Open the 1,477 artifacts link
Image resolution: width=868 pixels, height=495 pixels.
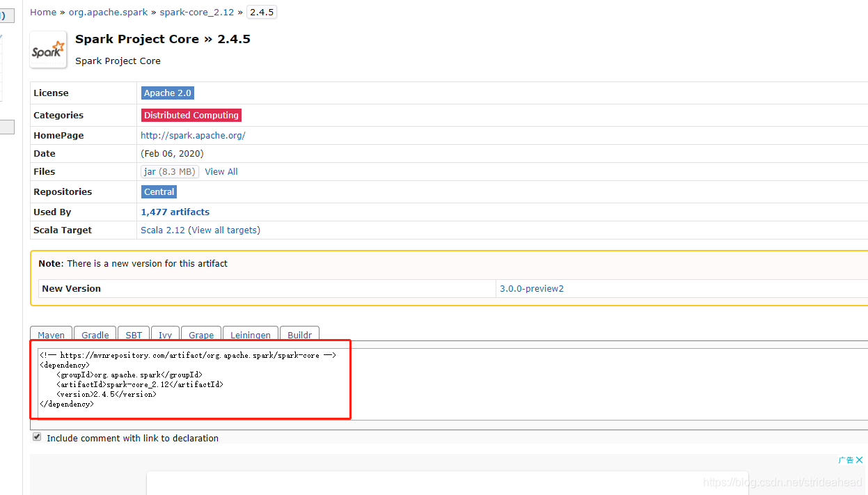(175, 212)
